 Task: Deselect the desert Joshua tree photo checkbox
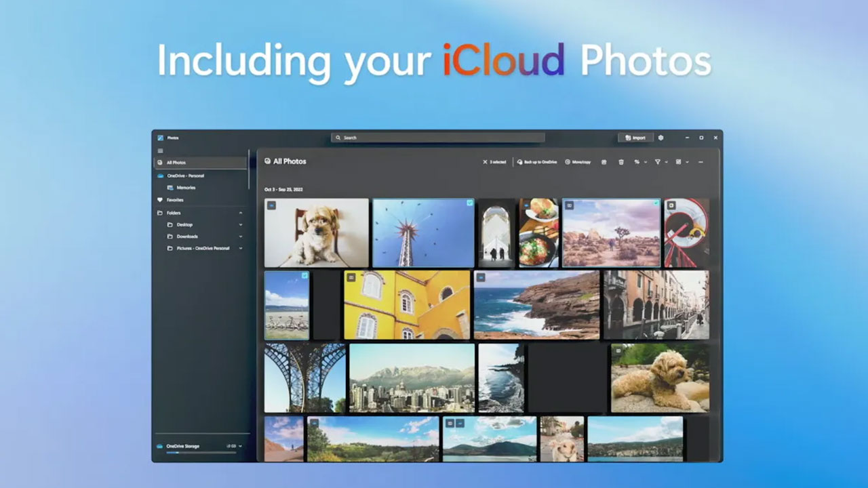656,203
